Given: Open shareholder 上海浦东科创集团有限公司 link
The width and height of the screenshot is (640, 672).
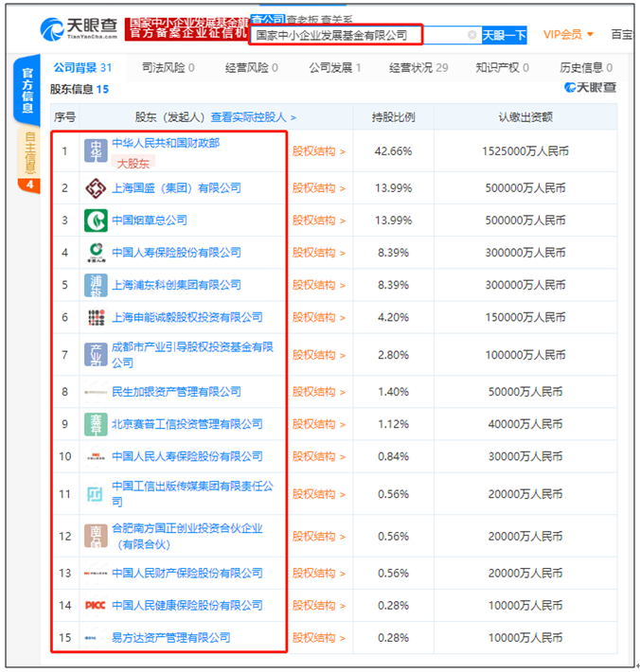Looking at the screenshot, I should point(176,285).
